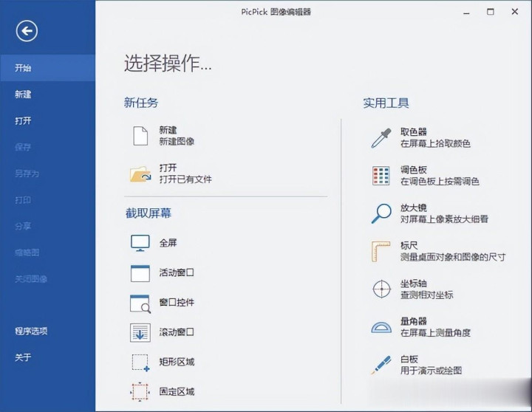Image resolution: width=532 pixels, height=412 pixels.
Task: Click the 打开已有文件 text
Action: [185, 179]
